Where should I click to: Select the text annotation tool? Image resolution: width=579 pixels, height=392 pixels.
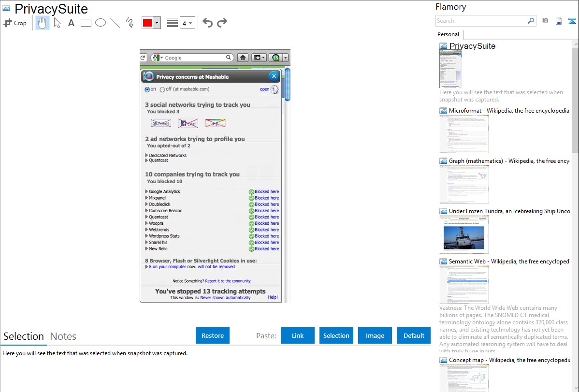tap(71, 23)
